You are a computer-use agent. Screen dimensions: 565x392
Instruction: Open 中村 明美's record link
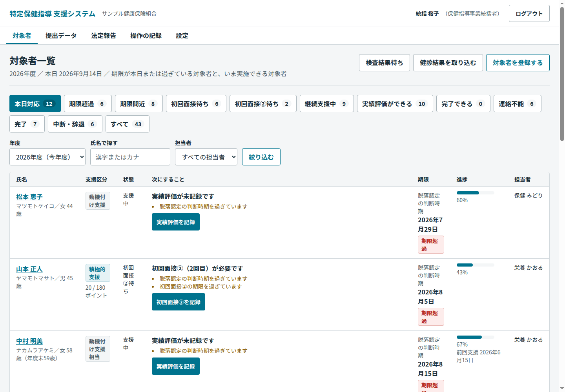point(29,341)
